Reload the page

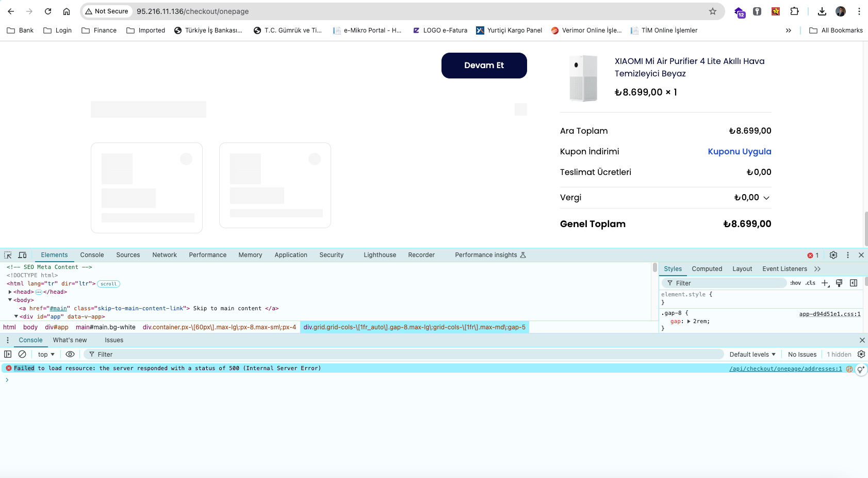[x=48, y=11]
